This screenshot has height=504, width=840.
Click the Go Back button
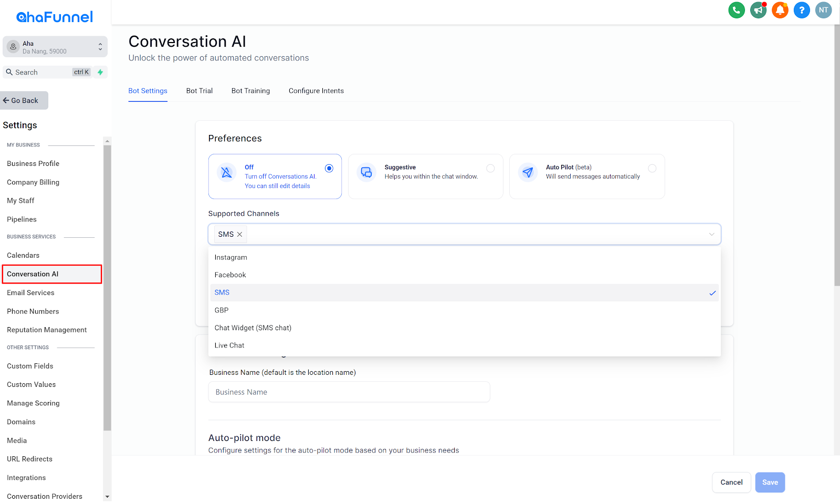24,100
